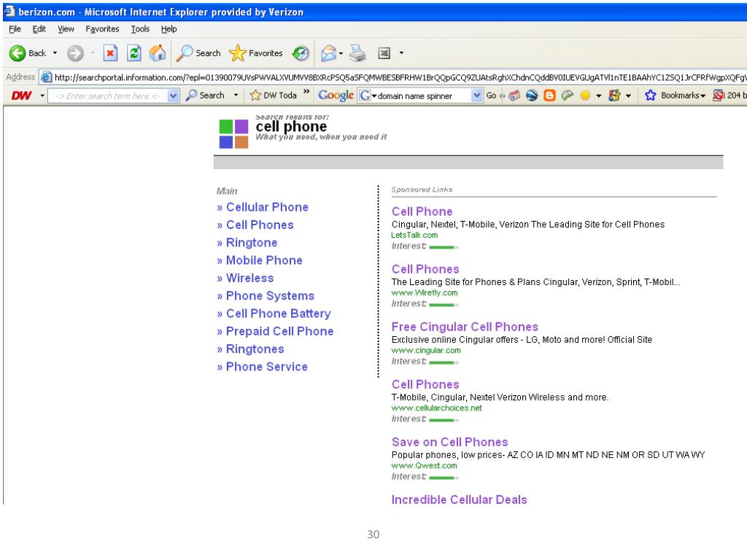Open the Save on Cell Phones ad
Viewport: 747px width, 560px height.
(449, 442)
